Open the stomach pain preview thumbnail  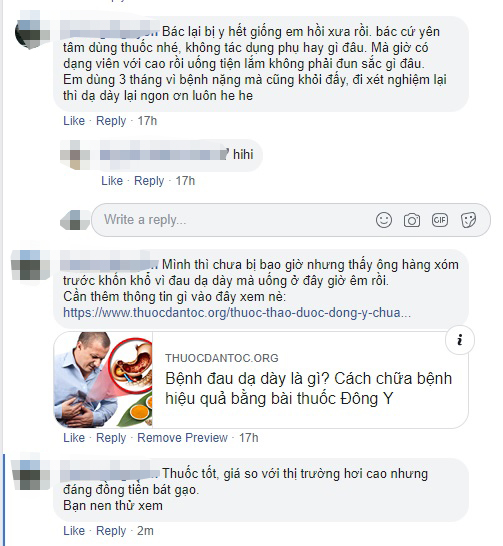[103, 380]
